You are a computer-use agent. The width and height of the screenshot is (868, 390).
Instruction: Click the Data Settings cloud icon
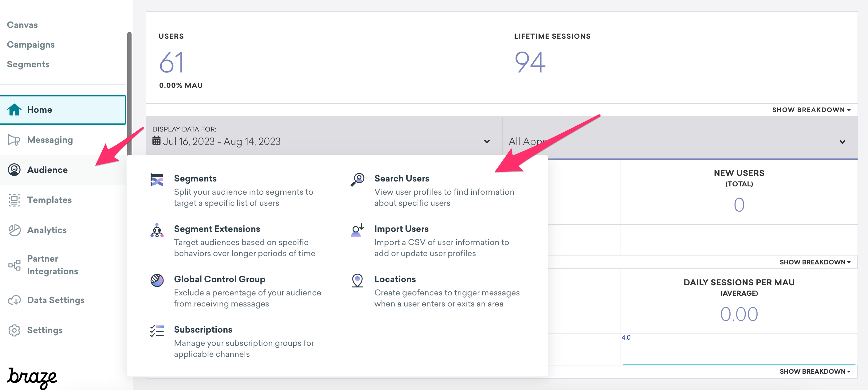click(14, 300)
